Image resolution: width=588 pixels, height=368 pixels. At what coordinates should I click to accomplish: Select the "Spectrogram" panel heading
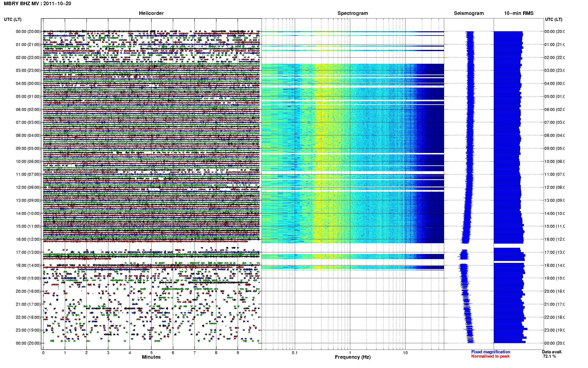click(353, 13)
